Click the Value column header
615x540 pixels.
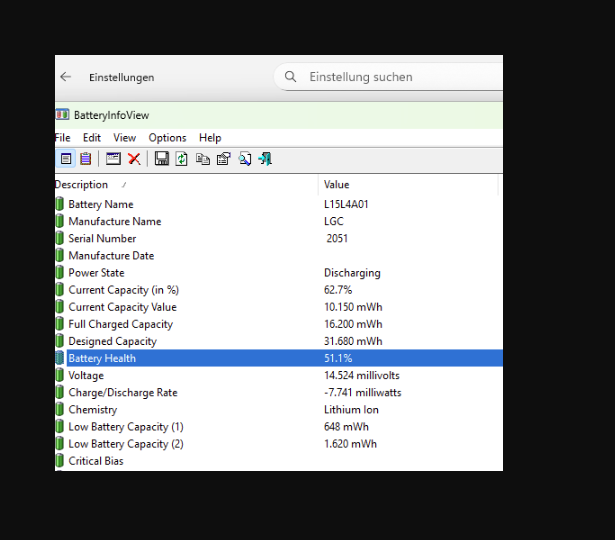coord(337,185)
